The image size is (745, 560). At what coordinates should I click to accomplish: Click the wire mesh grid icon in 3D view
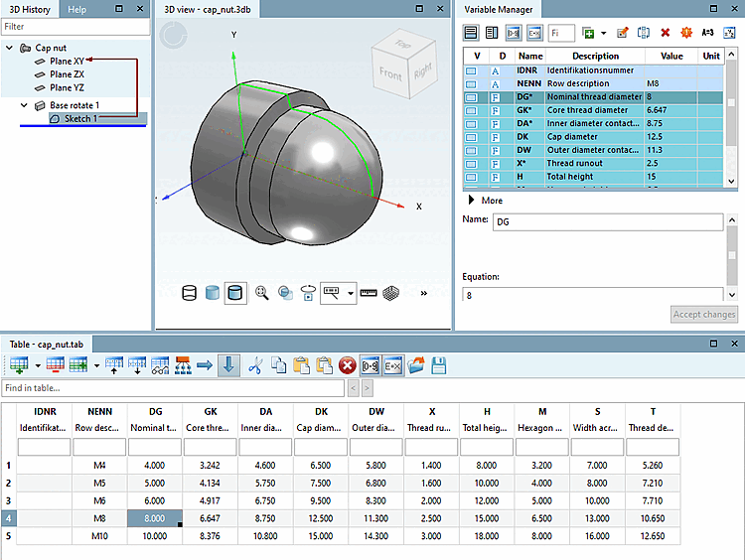392,293
